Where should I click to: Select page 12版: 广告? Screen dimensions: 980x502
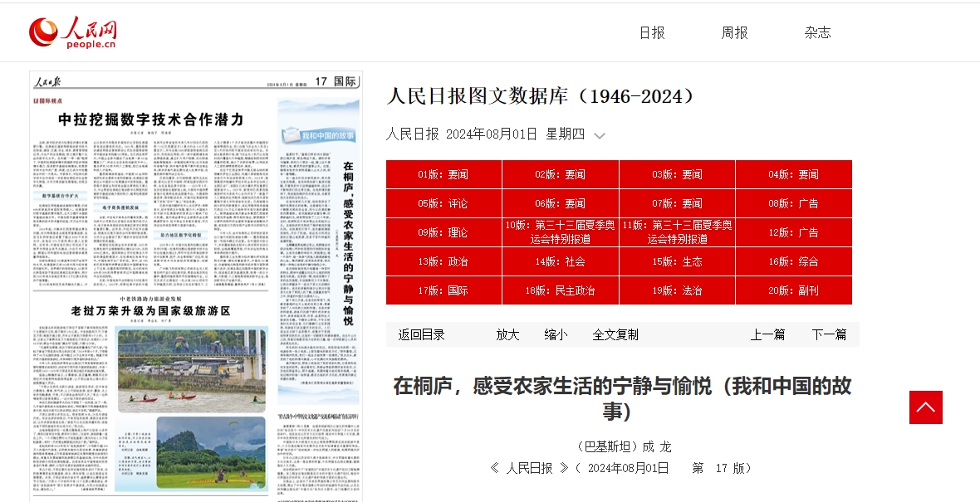point(794,232)
